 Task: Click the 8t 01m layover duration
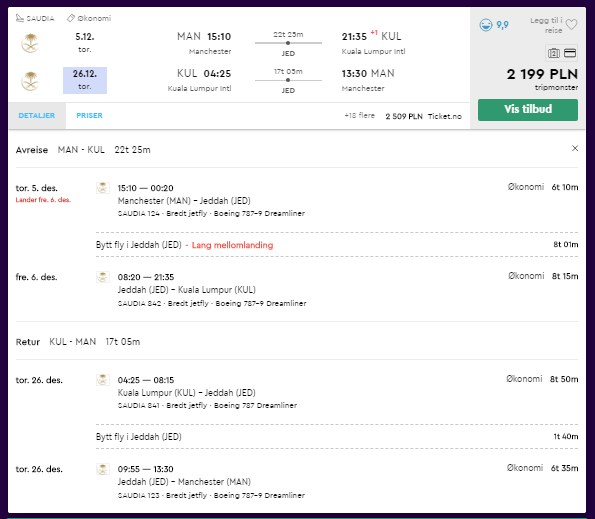point(565,244)
